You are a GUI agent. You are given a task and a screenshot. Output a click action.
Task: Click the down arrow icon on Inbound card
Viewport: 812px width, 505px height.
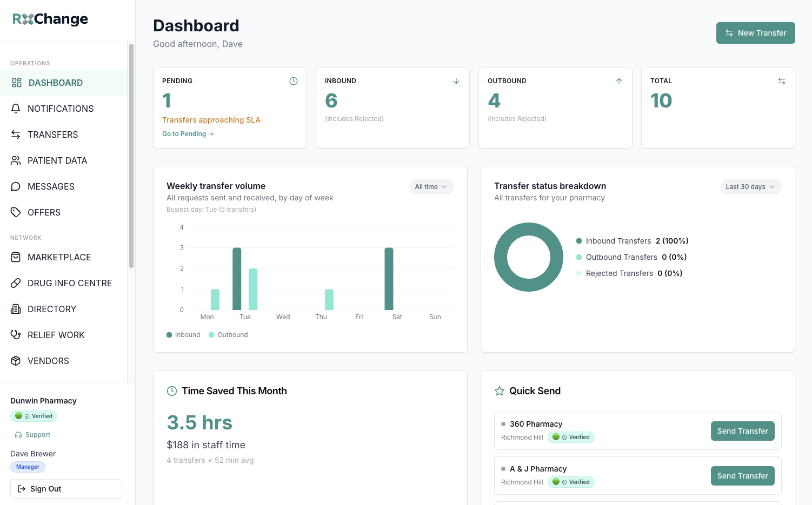[x=456, y=81]
